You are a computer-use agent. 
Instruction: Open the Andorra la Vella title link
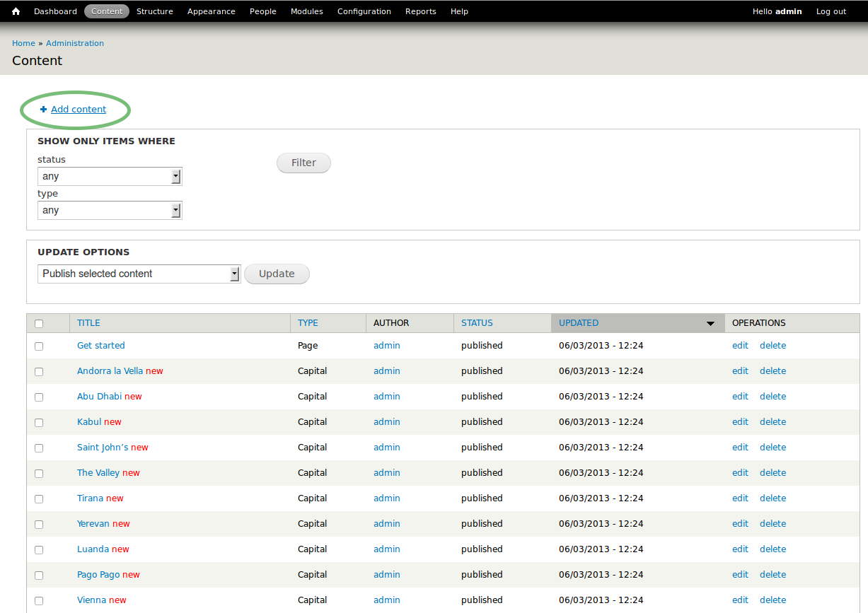click(110, 371)
